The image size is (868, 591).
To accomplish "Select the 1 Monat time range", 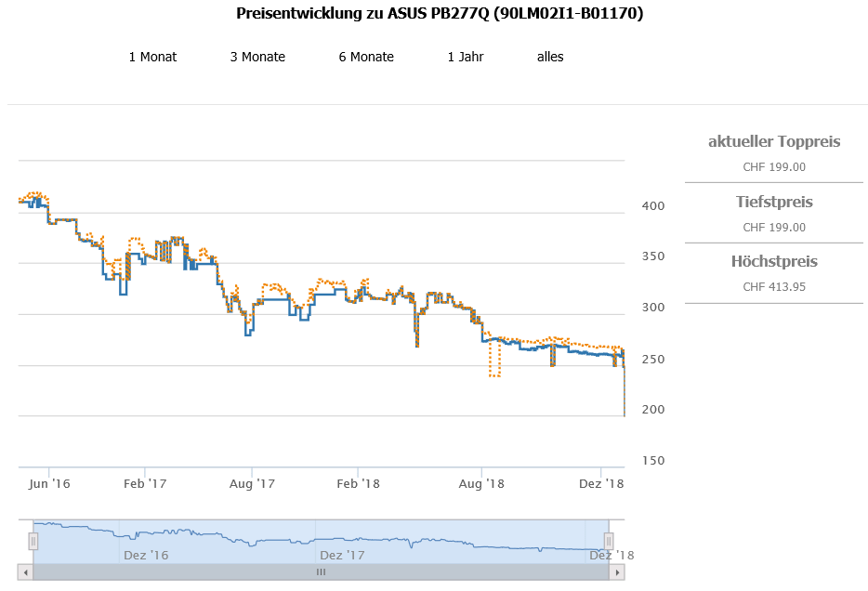I will click(152, 57).
